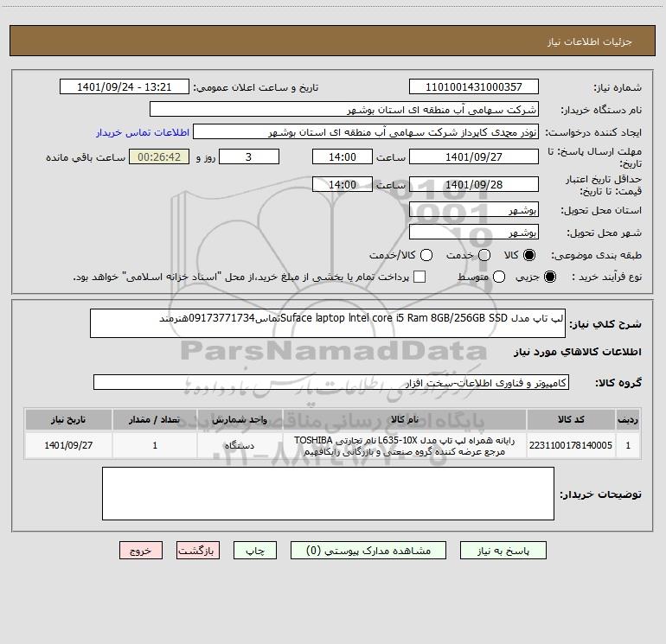Click the remaining days field showing 3
Screen dimensions: 666x644
[x=249, y=156]
